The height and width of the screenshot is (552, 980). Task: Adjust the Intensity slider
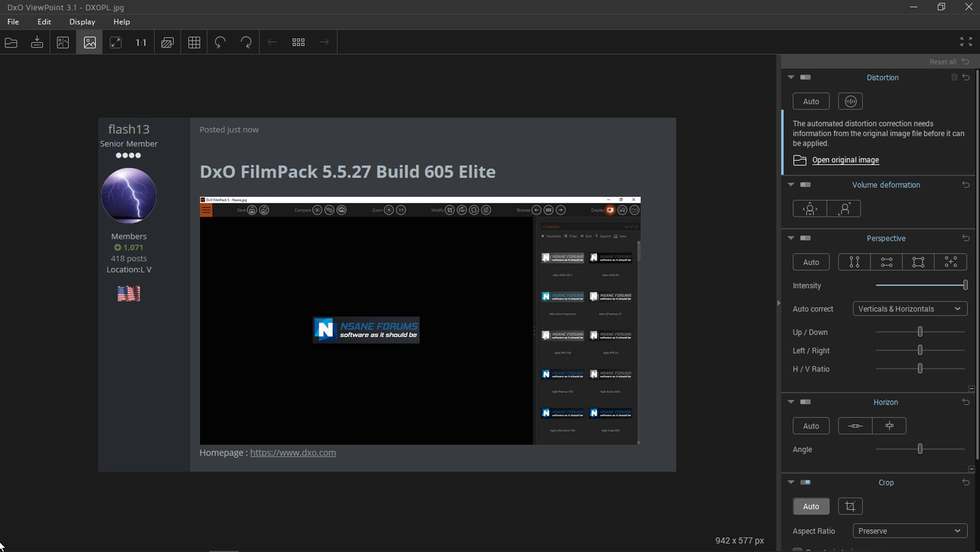coord(921,285)
